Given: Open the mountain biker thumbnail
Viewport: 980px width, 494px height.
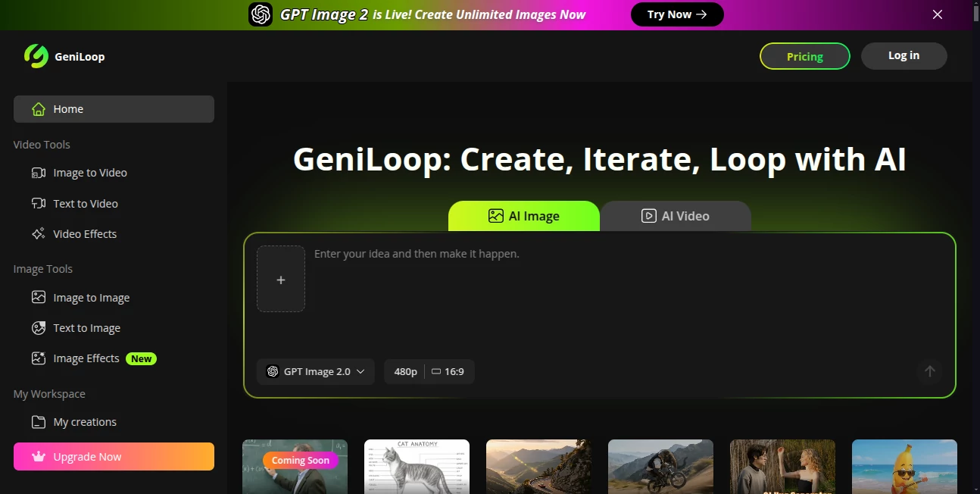Looking at the screenshot, I should click(660, 467).
